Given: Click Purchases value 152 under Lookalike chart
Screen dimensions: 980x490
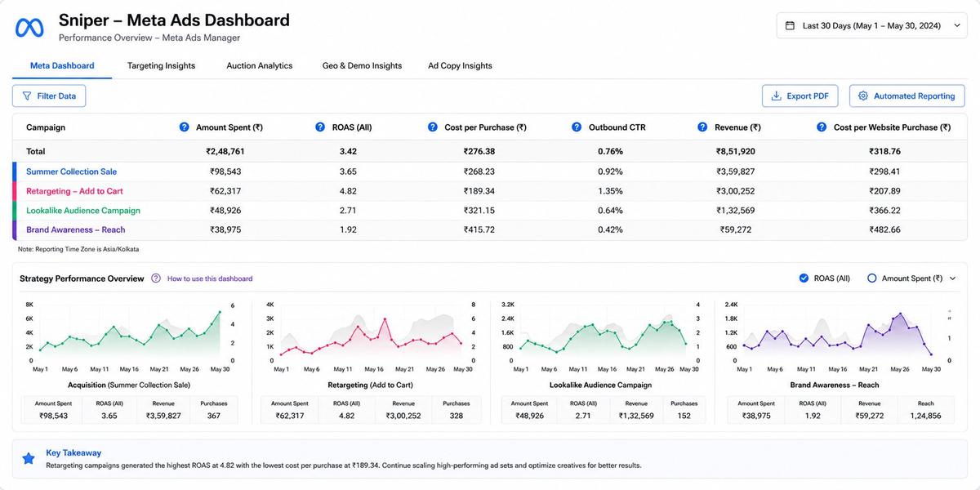Looking at the screenshot, I should [x=684, y=416].
